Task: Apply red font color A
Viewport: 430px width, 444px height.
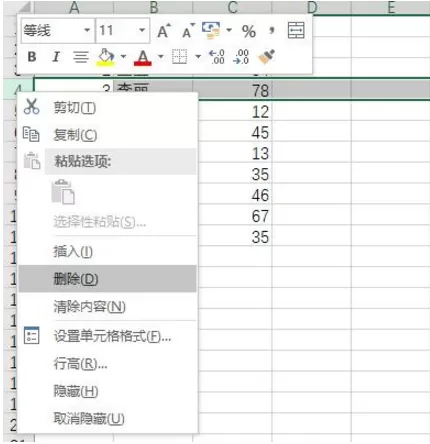Action: (x=143, y=57)
